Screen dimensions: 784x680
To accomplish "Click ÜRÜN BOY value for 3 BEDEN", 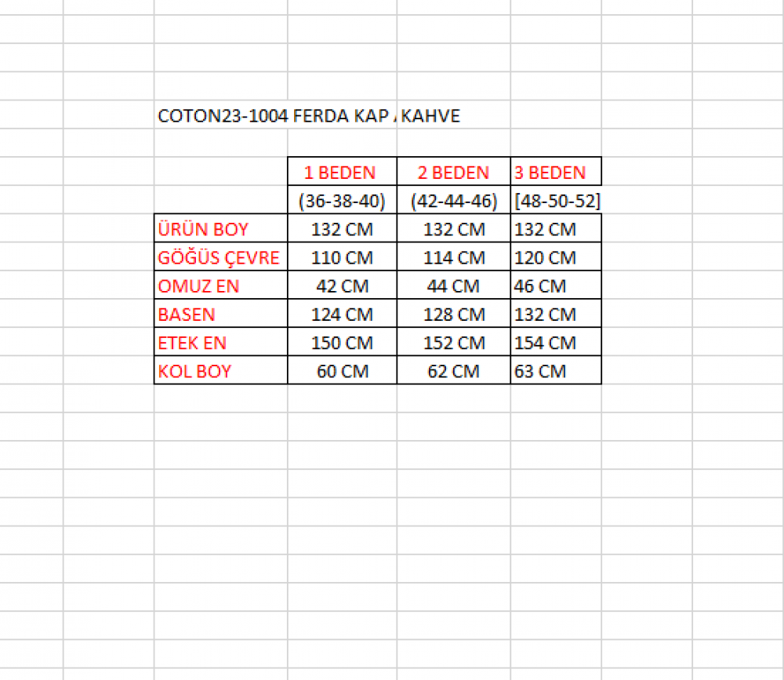I will tap(556, 229).
